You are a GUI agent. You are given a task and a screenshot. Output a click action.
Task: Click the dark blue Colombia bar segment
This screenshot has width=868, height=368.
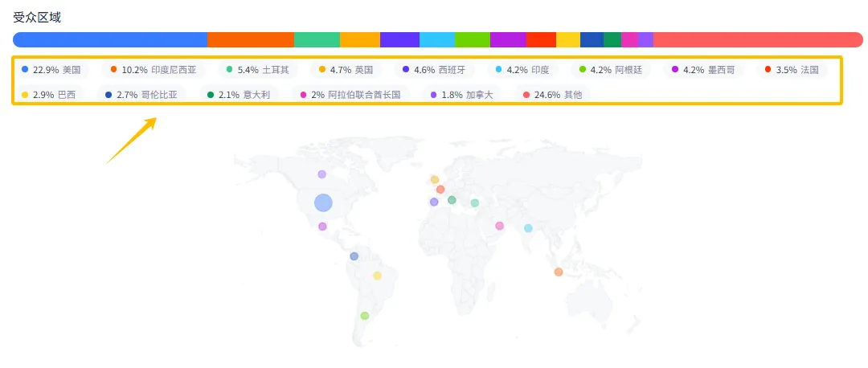pos(592,40)
